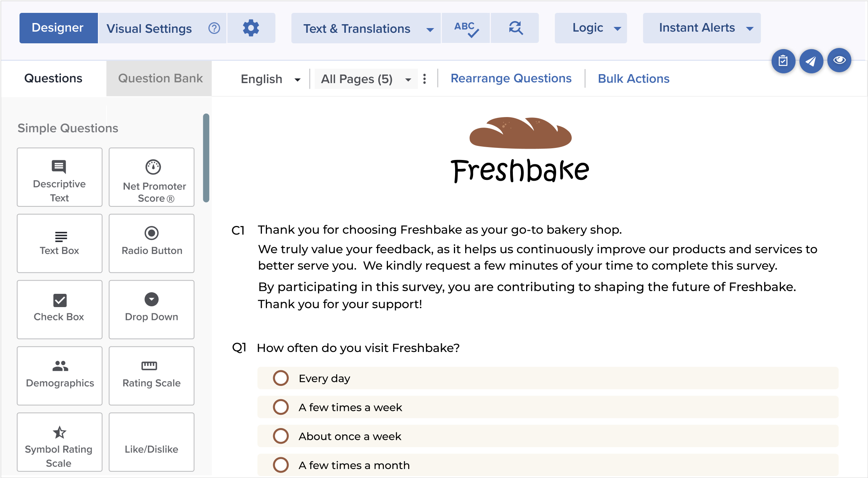This screenshot has height=478, width=868.
Task: Click the find and replace icon
Action: click(x=515, y=28)
